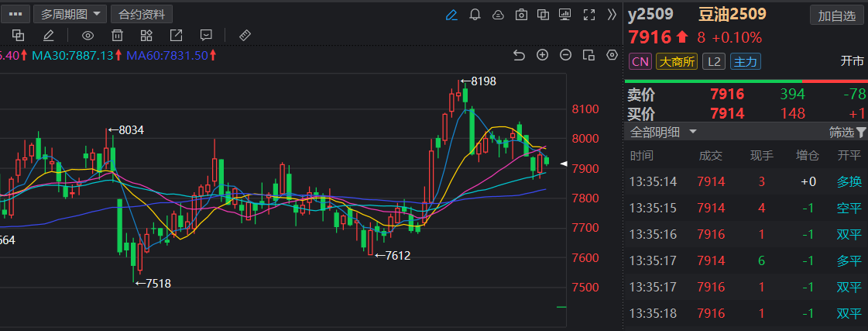Toggle drawing visibility eye icon
This screenshot has width=868, height=331.
[x=87, y=36]
